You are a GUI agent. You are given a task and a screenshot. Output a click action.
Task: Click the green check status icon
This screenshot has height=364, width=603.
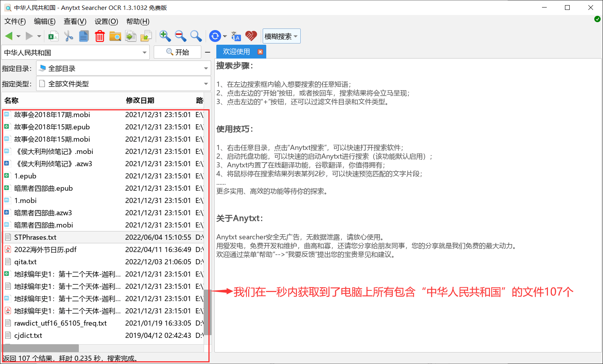point(597,19)
